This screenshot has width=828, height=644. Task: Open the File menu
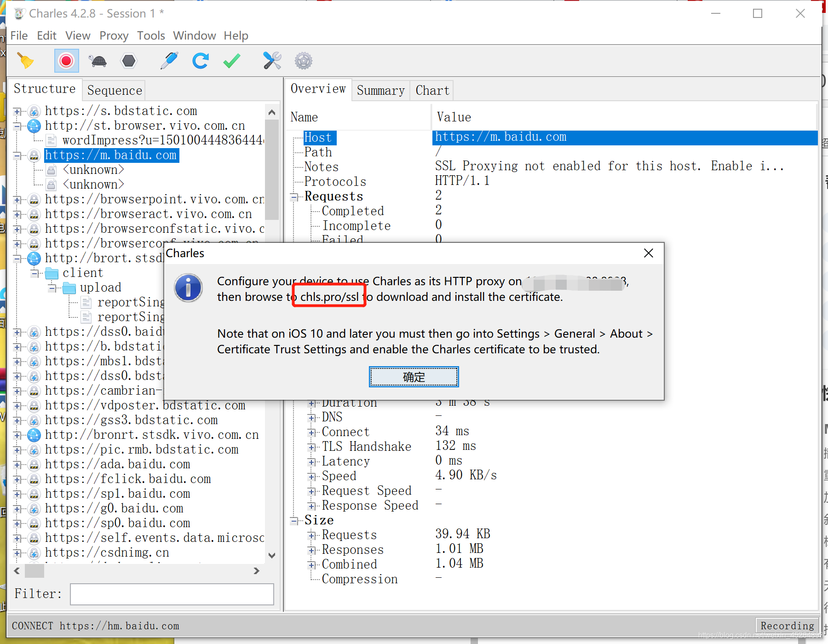pyautogui.click(x=19, y=35)
